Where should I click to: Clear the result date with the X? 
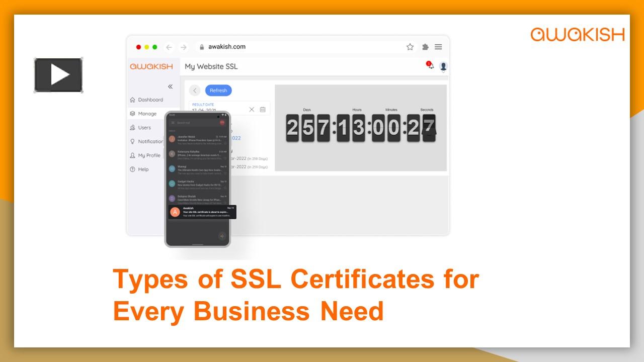(x=252, y=109)
